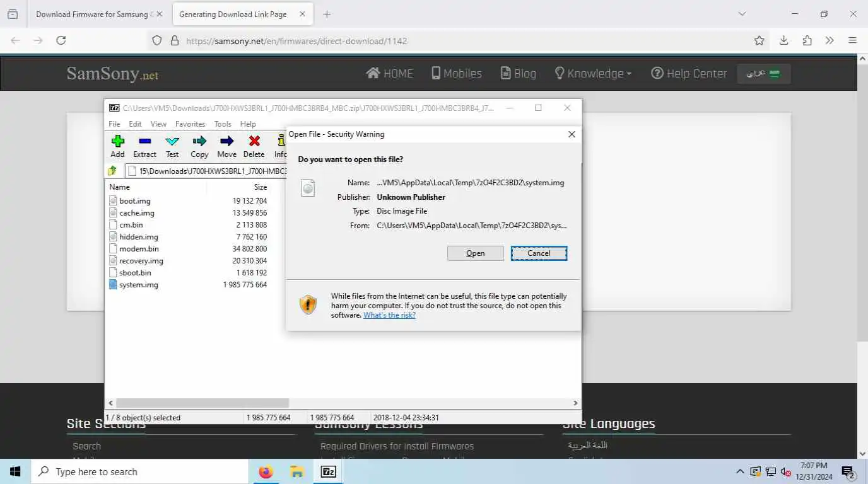Open a new Firefox tab
The image size is (868, 484).
(x=327, y=14)
